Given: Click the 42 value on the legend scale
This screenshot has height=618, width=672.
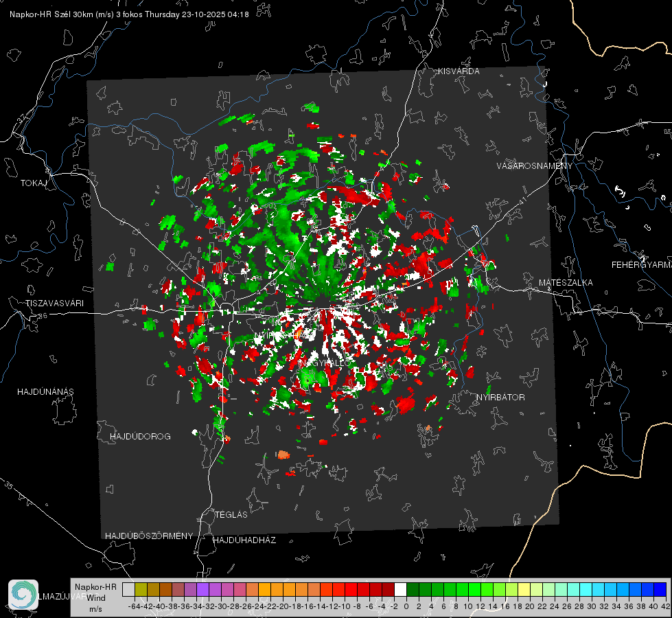Looking at the screenshot, I should point(666,606).
